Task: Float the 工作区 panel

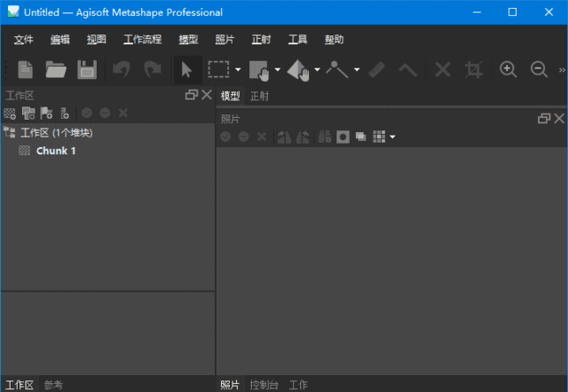Action: pyautogui.click(x=192, y=95)
